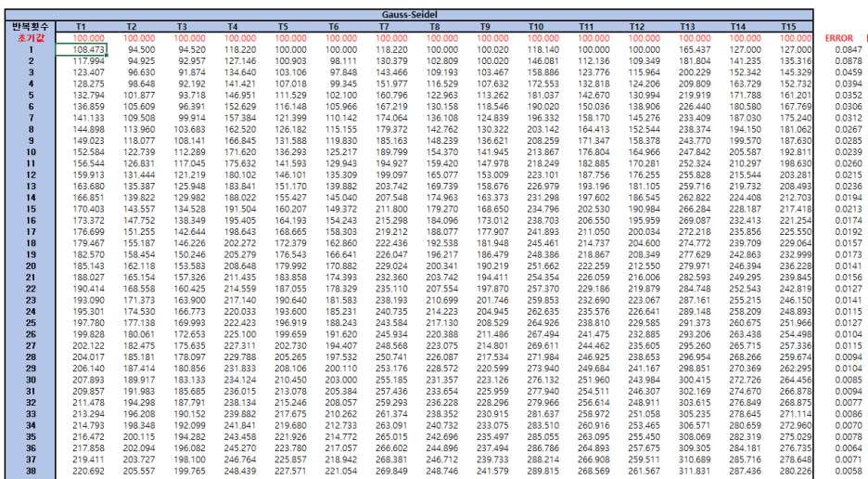Click the active cell showing 108.473

point(81,50)
